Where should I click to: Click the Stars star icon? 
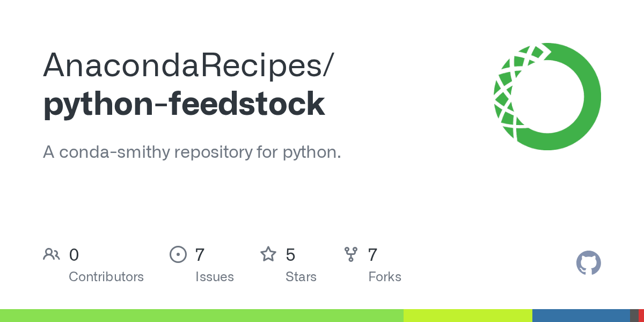coord(268,254)
